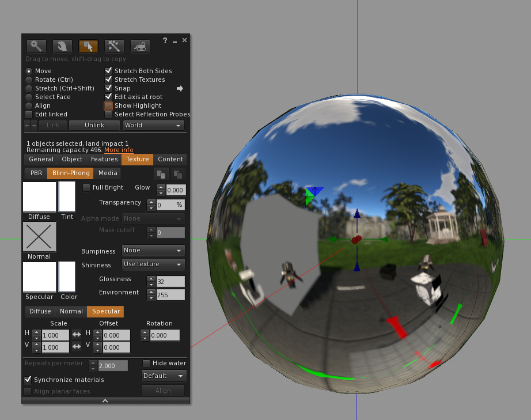Click the Scale H value field
The width and height of the screenshot is (531, 420).
tap(55, 335)
